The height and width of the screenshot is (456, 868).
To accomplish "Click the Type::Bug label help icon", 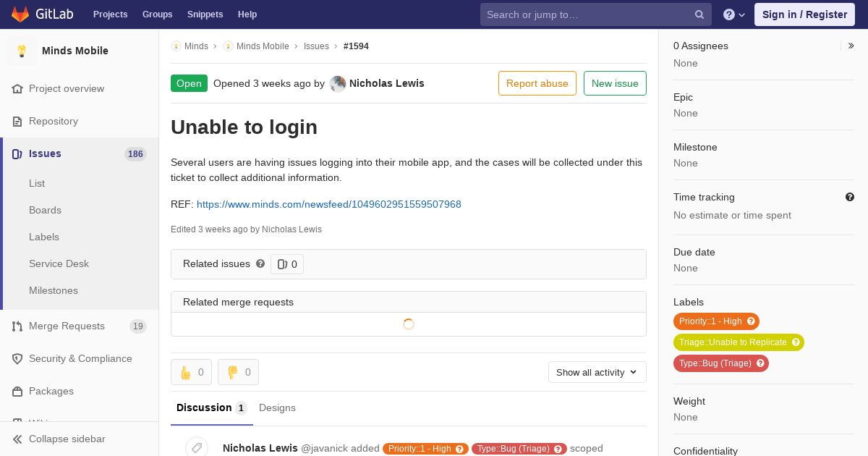I will [760, 363].
